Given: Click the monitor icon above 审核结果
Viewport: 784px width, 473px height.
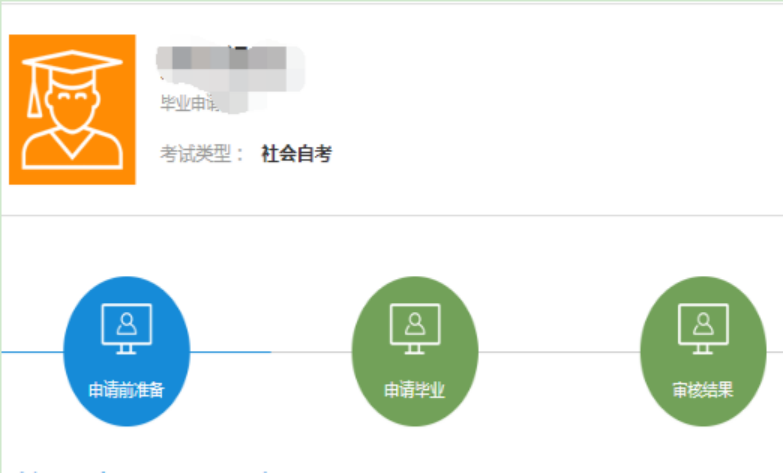Looking at the screenshot, I should pyautogui.click(x=703, y=328).
